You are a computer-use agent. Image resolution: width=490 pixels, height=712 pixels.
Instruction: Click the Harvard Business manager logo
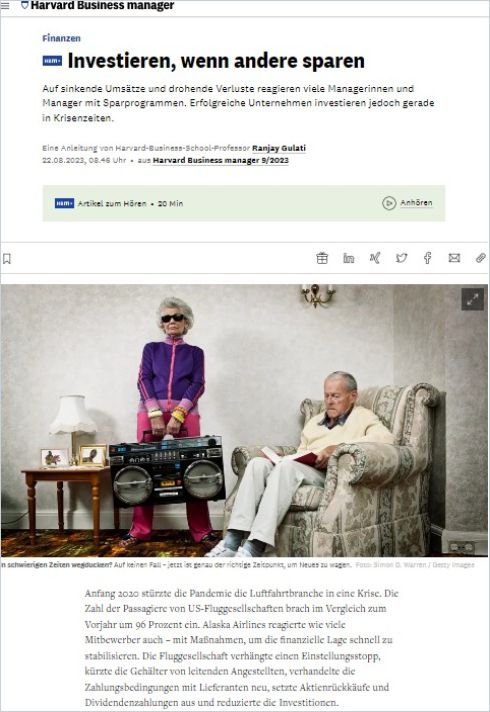[98, 5]
